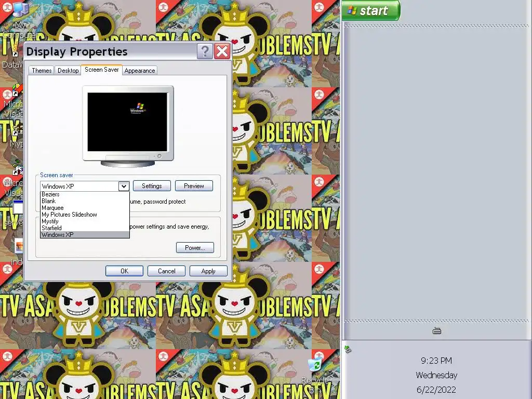Pick Starfield screen saver option
The height and width of the screenshot is (399, 532).
click(85, 228)
